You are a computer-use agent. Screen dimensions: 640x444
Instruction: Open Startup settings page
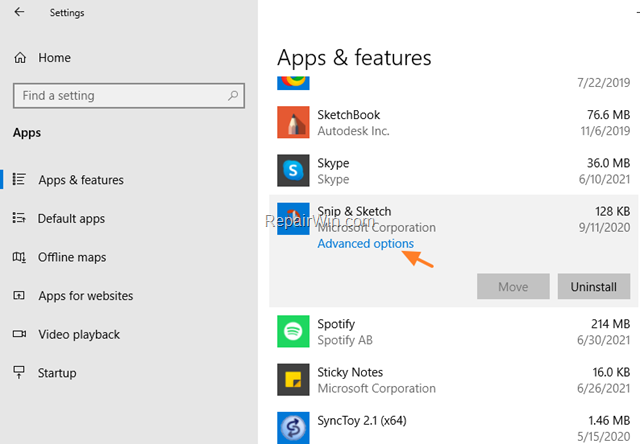(x=57, y=373)
